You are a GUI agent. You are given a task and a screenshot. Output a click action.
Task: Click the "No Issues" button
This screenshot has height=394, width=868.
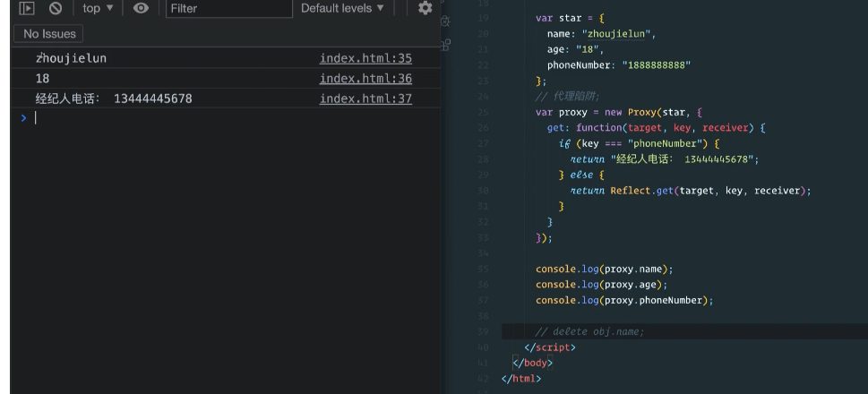(x=48, y=34)
